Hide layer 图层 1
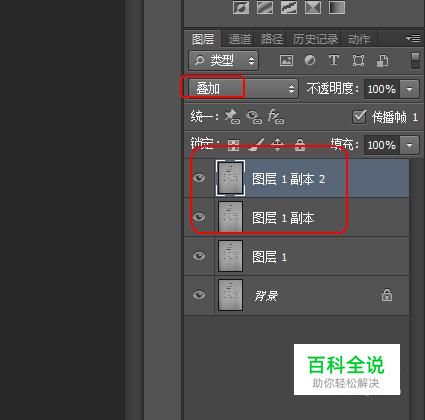Image resolution: width=425 pixels, height=420 pixels. click(x=199, y=256)
